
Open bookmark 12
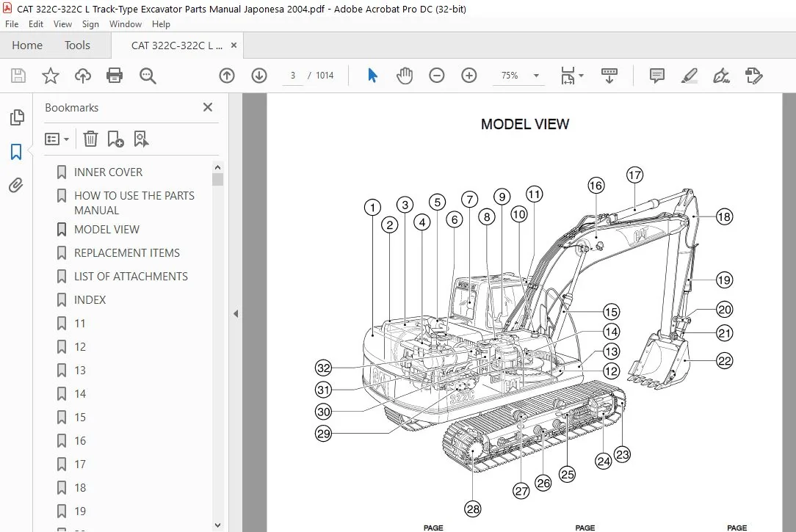(80, 347)
